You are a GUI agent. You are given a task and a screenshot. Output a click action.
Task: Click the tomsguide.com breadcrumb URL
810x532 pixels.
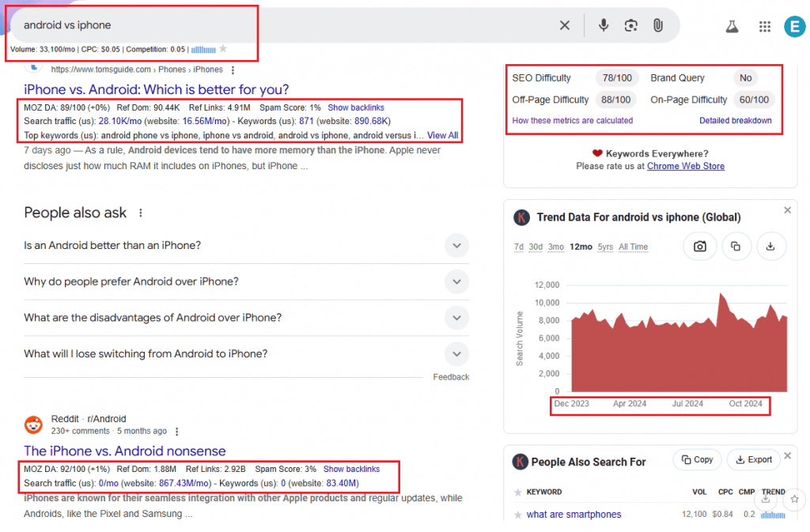click(137, 70)
